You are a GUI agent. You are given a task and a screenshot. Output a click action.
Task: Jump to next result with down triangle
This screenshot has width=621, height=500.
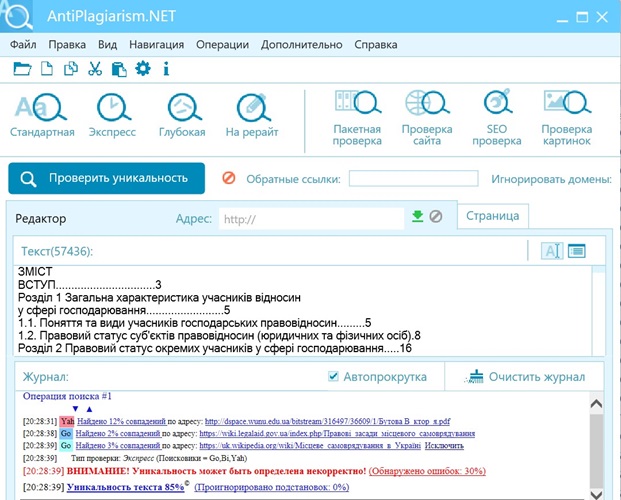pos(76,408)
